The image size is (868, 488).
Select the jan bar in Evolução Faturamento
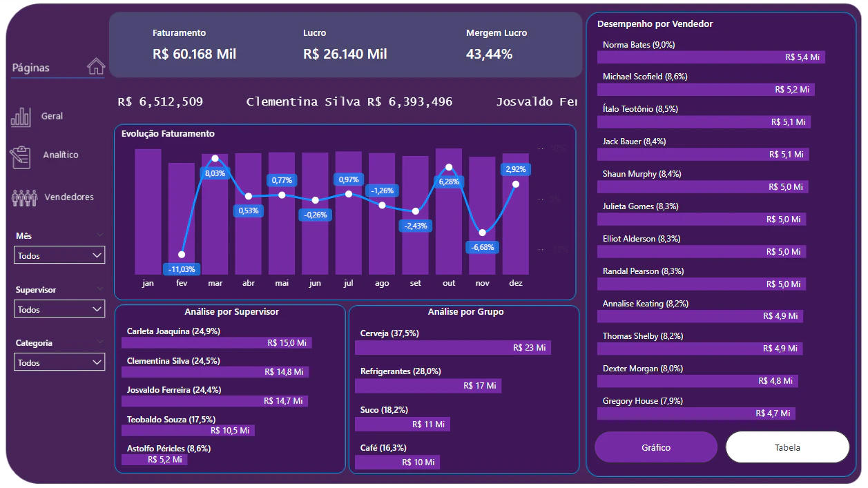(148, 212)
